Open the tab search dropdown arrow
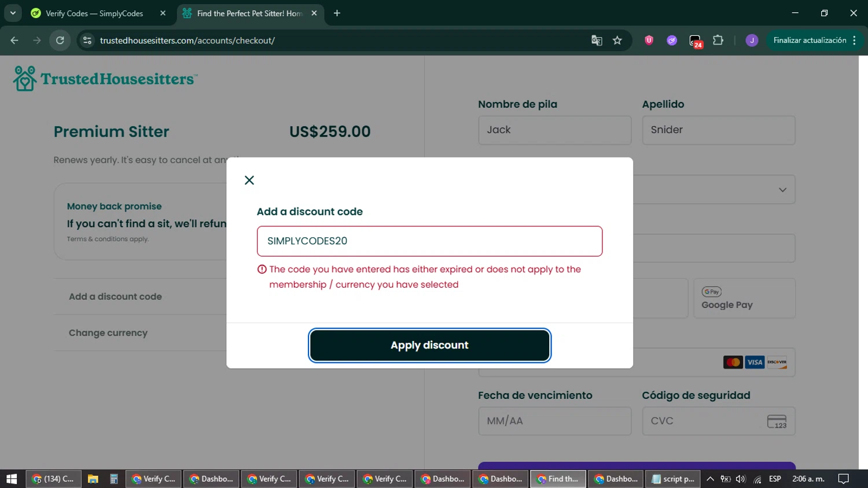868x488 pixels. click(x=13, y=13)
